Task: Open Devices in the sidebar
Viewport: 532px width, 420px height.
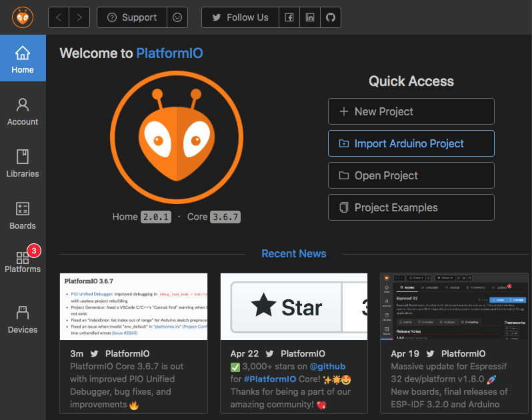Action: coord(23,319)
